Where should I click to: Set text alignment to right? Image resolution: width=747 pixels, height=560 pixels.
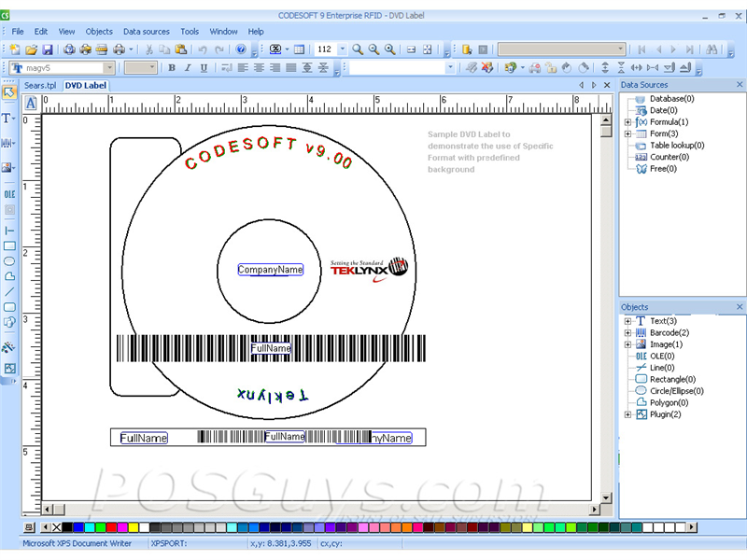click(x=275, y=68)
